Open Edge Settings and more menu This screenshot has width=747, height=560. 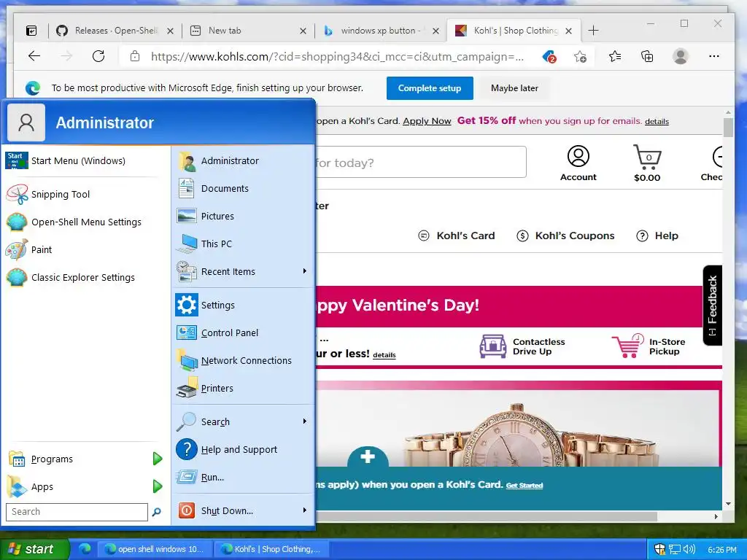click(713, 56)
